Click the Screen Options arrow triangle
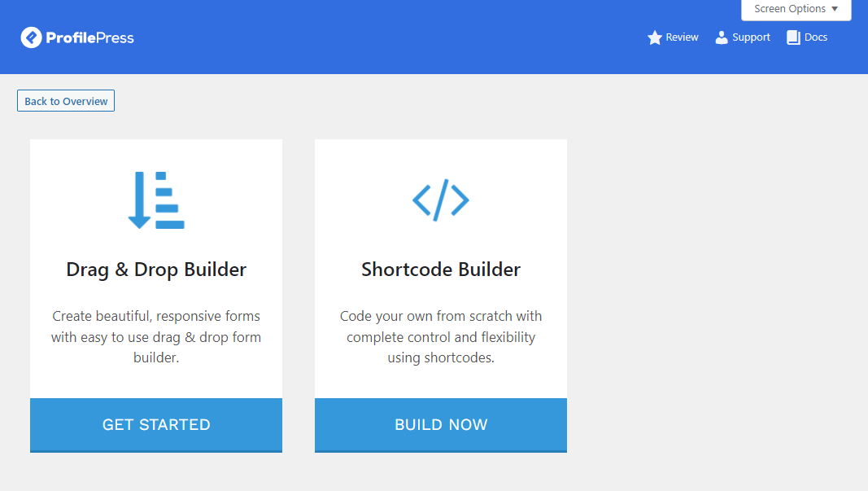This screenshot has height=491, width=868. [x=835, y=9]
